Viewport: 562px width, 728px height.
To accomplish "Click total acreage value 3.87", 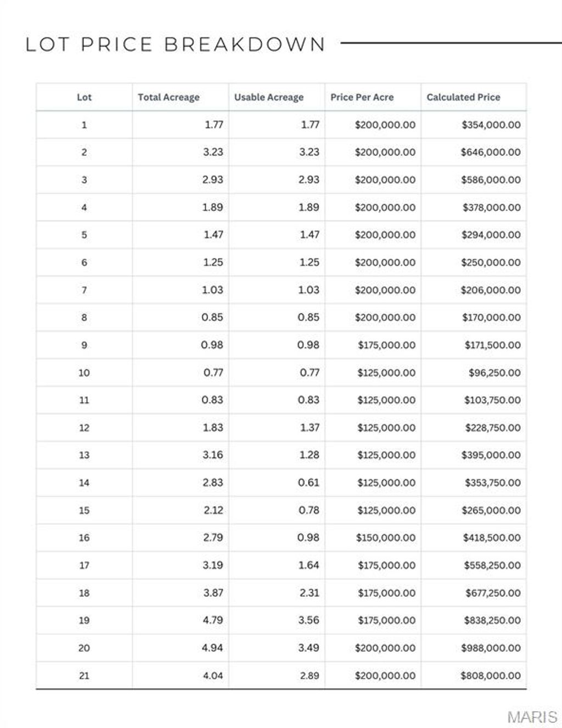I will [212, 592].
